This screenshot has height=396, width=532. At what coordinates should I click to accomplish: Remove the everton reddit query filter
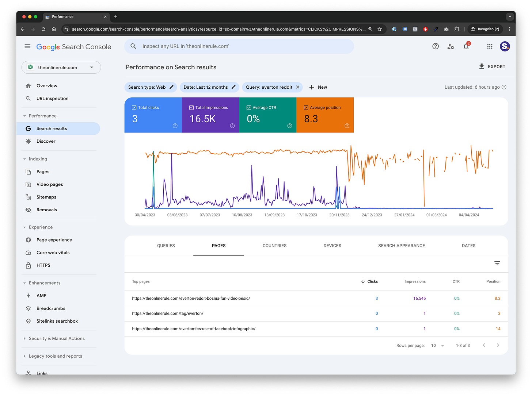tap(297, 87)
